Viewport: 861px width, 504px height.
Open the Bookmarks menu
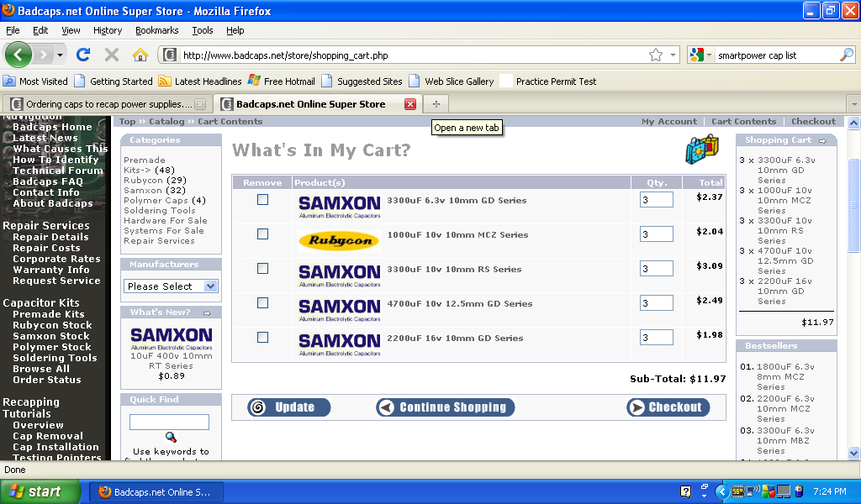157,30
